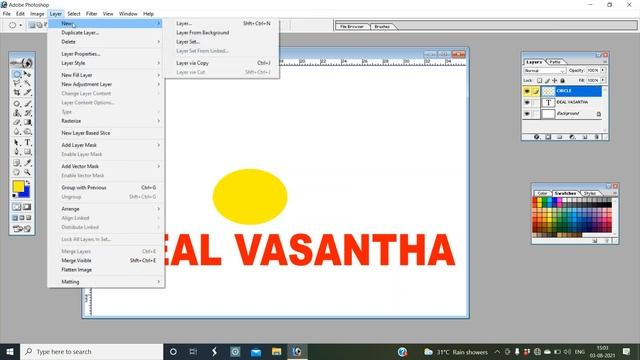Click add layer style icon in Layers panel

tap(536, 137)
